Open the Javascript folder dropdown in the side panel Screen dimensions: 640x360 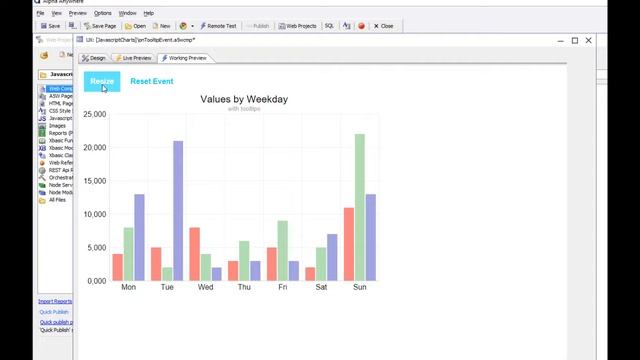point(56,75)
